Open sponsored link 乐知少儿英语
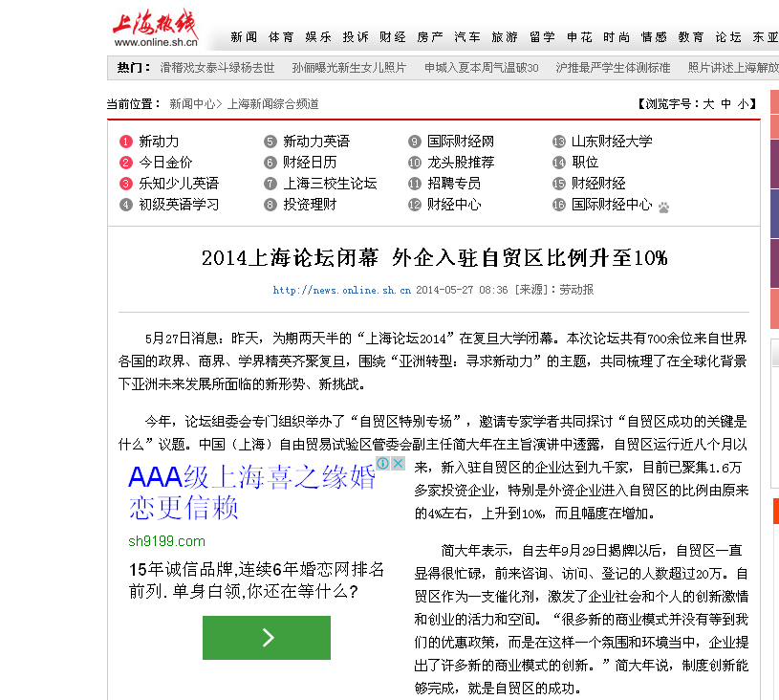 pos(179,184)
